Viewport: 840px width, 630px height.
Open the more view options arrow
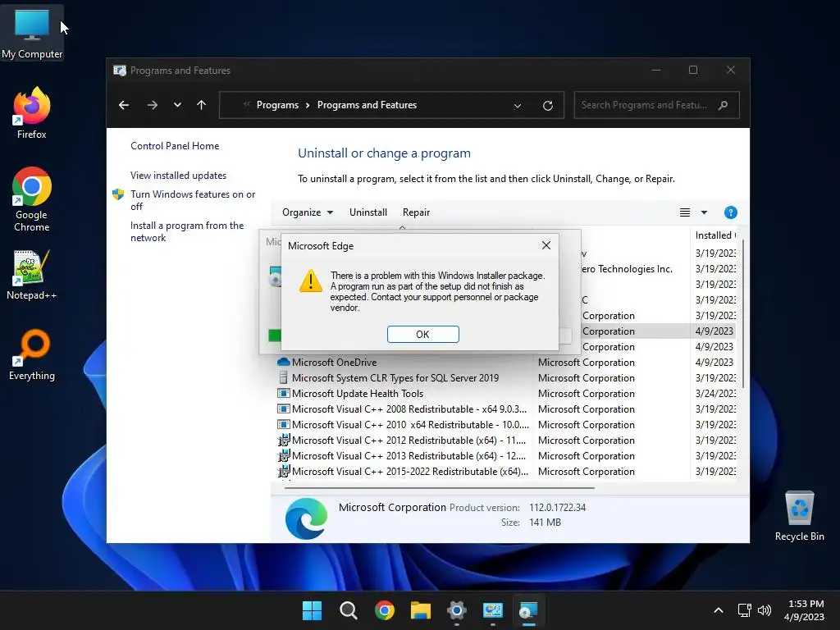tap(704, 212)
